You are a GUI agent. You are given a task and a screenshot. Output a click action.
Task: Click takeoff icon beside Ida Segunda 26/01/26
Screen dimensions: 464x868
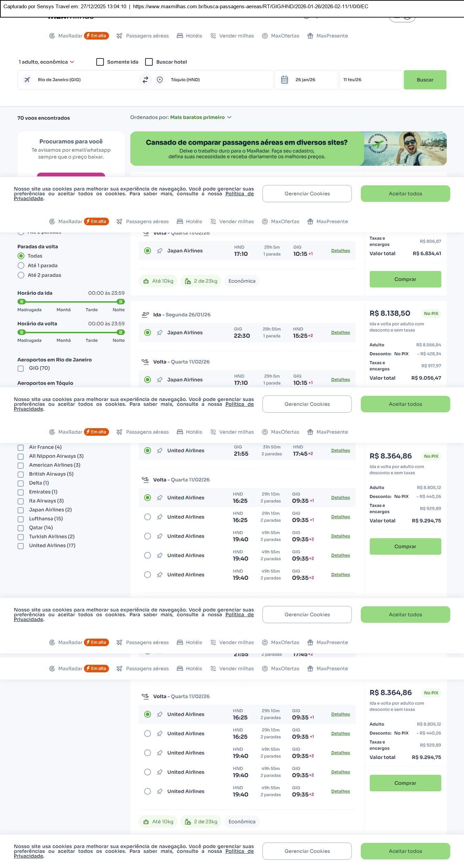pos(145,315)
